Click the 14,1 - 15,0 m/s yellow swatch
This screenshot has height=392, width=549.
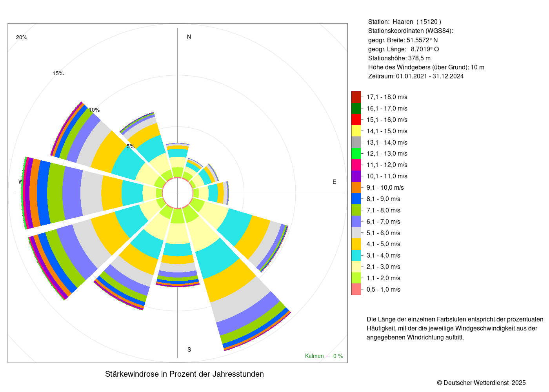[356, 131]
